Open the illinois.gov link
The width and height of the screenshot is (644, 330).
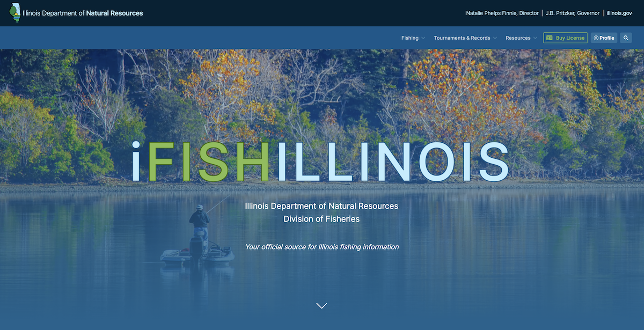[x=619, y=13]
